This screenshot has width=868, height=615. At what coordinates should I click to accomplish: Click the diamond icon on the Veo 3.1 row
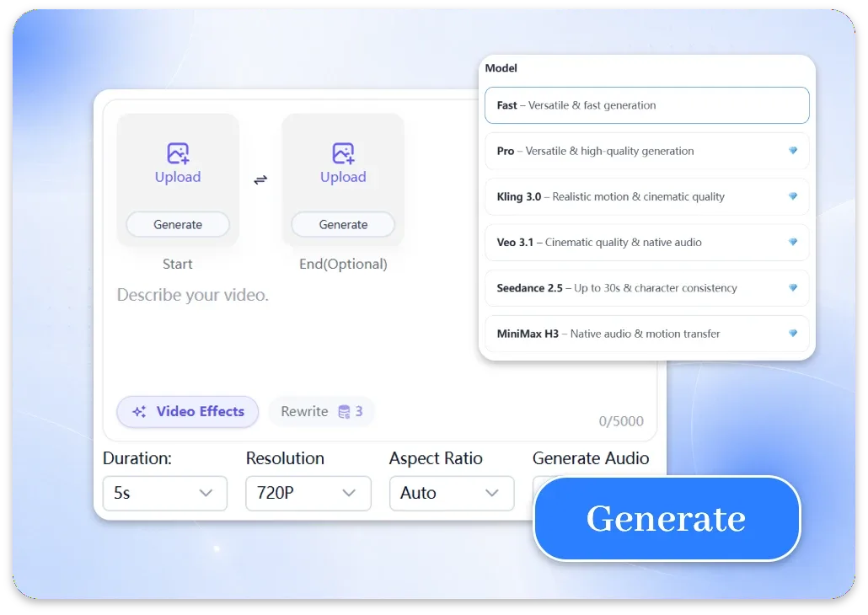tap(793, 242)
